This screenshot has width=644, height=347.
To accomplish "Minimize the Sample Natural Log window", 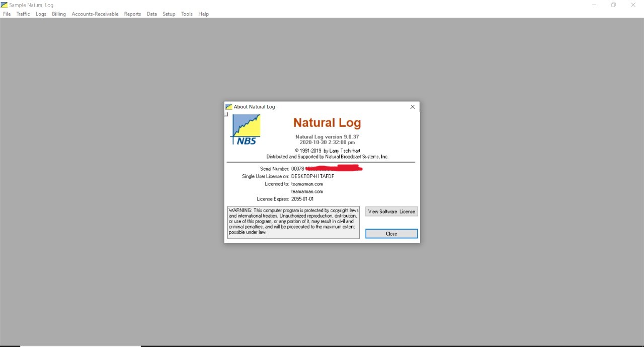I will [x=594, y=5].
